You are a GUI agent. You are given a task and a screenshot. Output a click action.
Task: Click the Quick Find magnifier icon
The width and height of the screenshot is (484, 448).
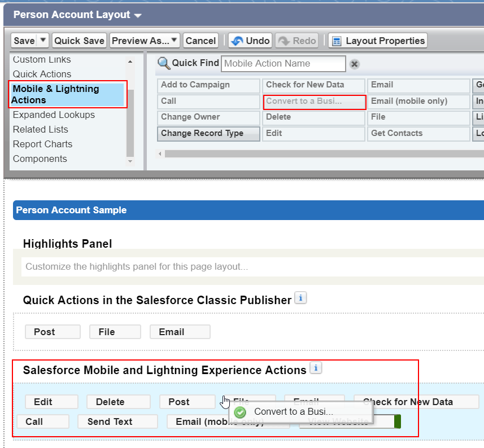(164, 63)
